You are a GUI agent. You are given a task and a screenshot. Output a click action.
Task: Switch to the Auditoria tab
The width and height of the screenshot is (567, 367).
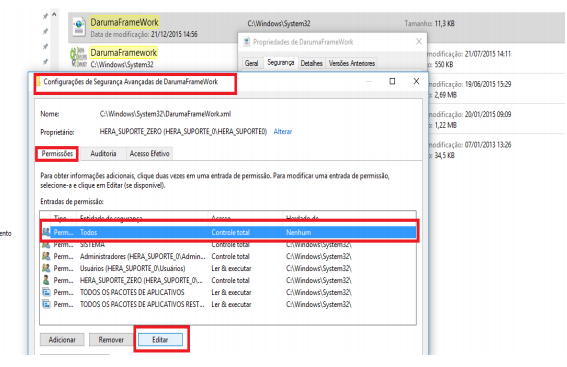(x=103, y=154)
